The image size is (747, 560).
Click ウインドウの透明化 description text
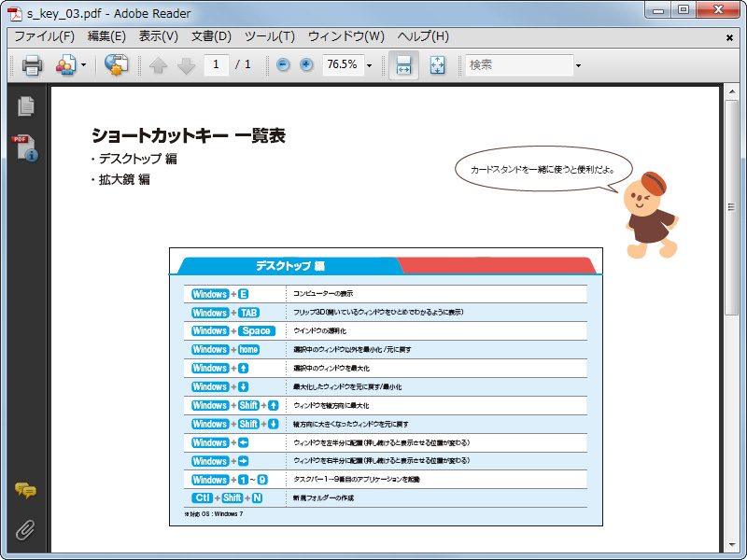click(319, 331)
